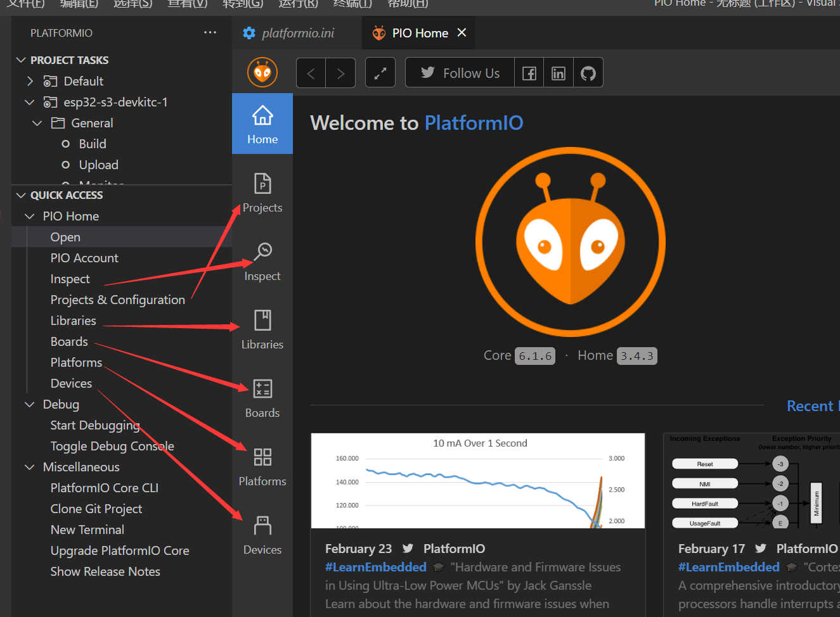Go back with the left arrow button
The width and height of the screenshot is (840, 617).
tap(311, 73)
